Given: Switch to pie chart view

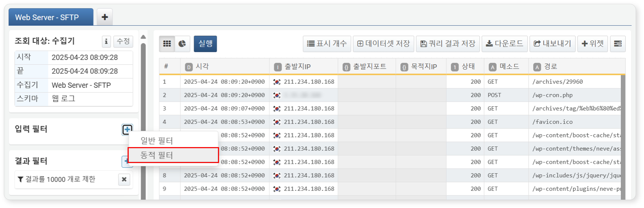Looking at the screenshot, I should (x=182, y=44).
